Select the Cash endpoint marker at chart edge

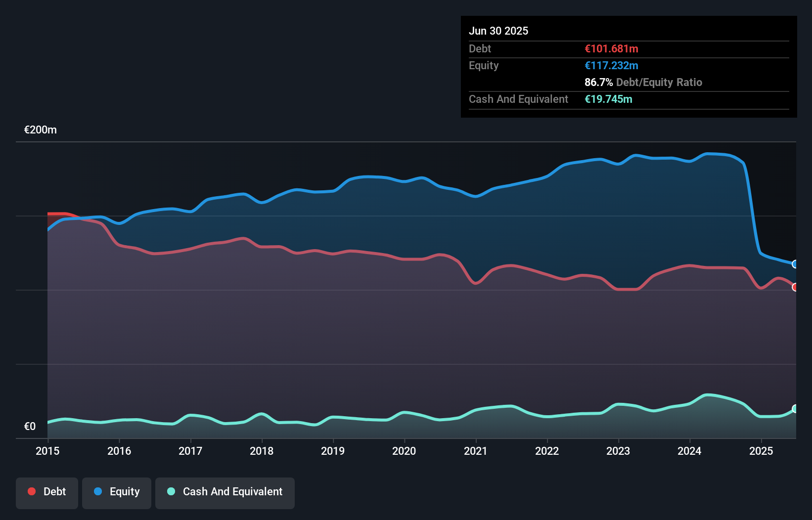795,408
